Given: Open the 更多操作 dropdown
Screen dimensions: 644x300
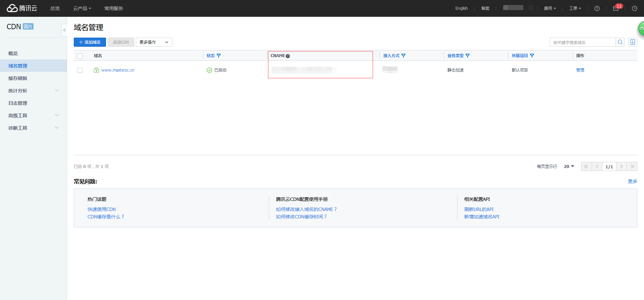Looking at the screenshot, I should pyautogui.click(x=154, y=42).
